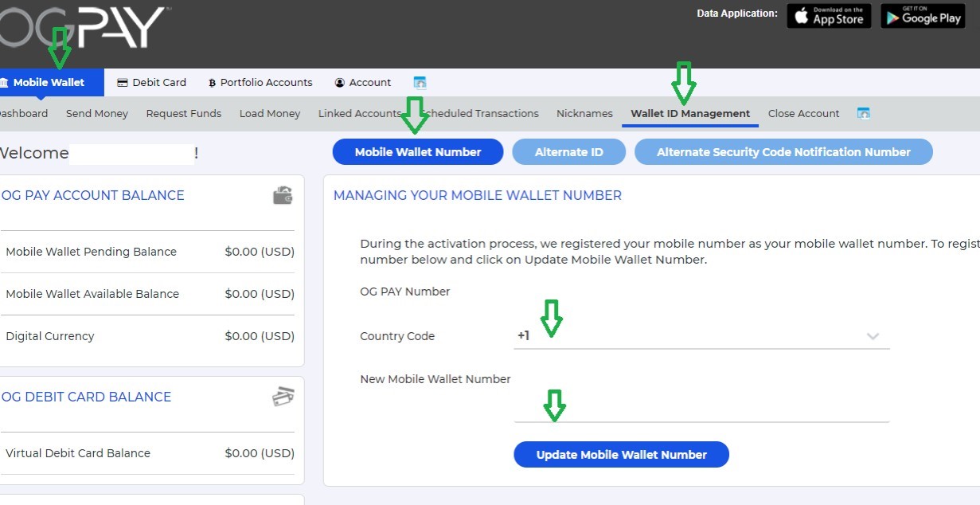The width and height of the screenshot is (980, 505).
Task: Select the Mobile Wallet Number pill button
Action: (x=418, y=152)
